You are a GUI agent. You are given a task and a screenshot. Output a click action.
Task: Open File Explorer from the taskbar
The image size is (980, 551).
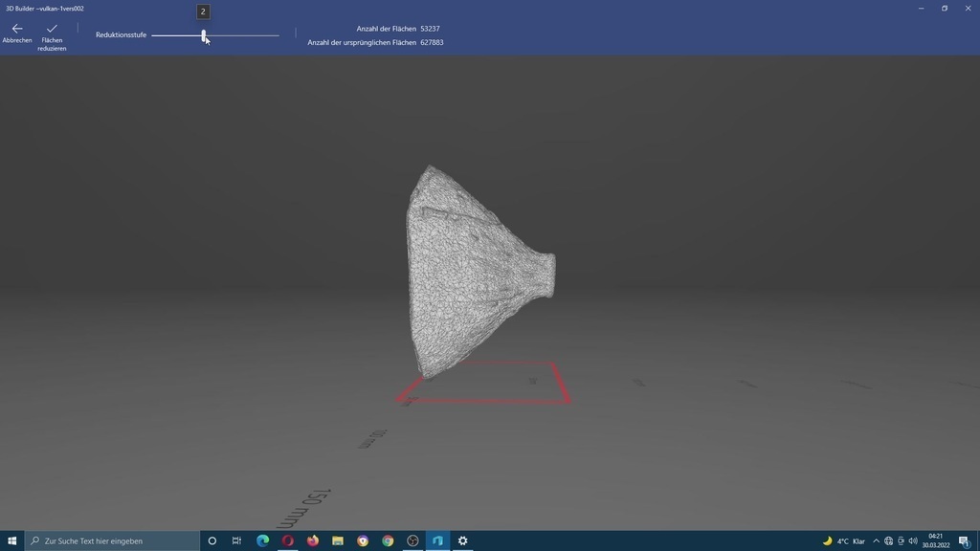[337, 540]
